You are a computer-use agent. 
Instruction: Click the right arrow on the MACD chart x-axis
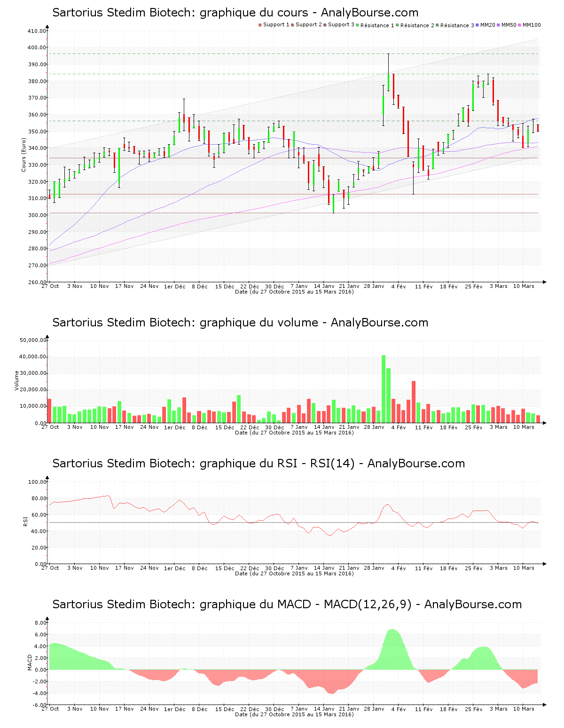544,705
